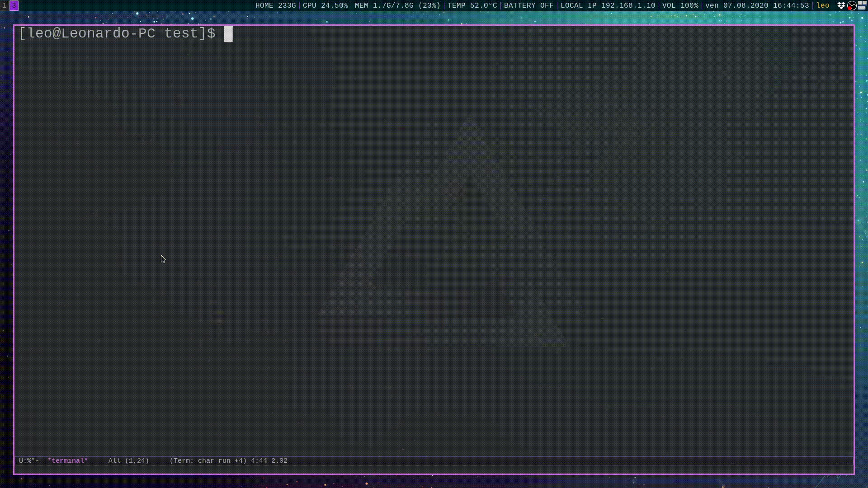This screenshot has width=868, height=488.
Task: Click the window layout tray icon
Action: tap(862, 5)
